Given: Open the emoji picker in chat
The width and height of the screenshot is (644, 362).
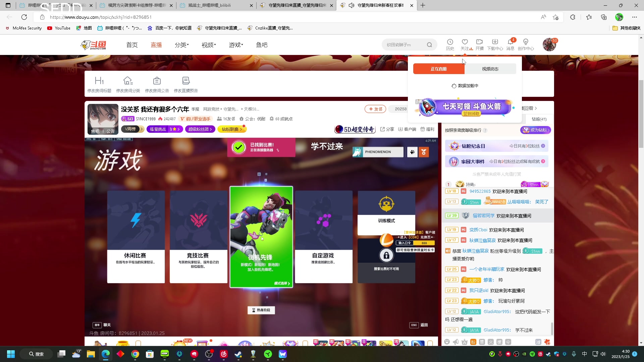Looking at the screenshot, I should [447, 342].
